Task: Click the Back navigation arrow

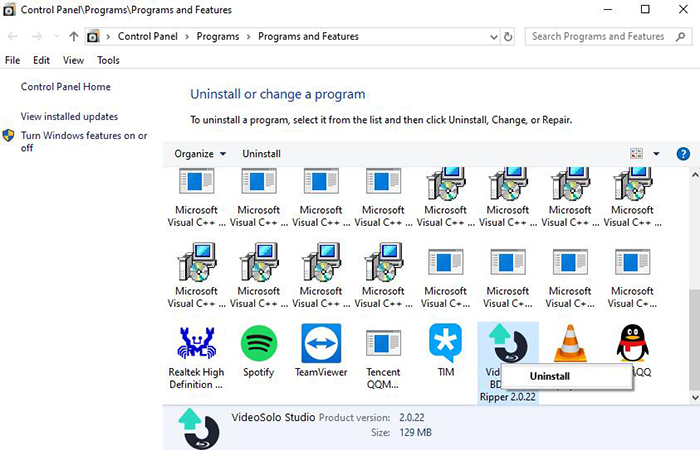Action: tap(13, 37)
